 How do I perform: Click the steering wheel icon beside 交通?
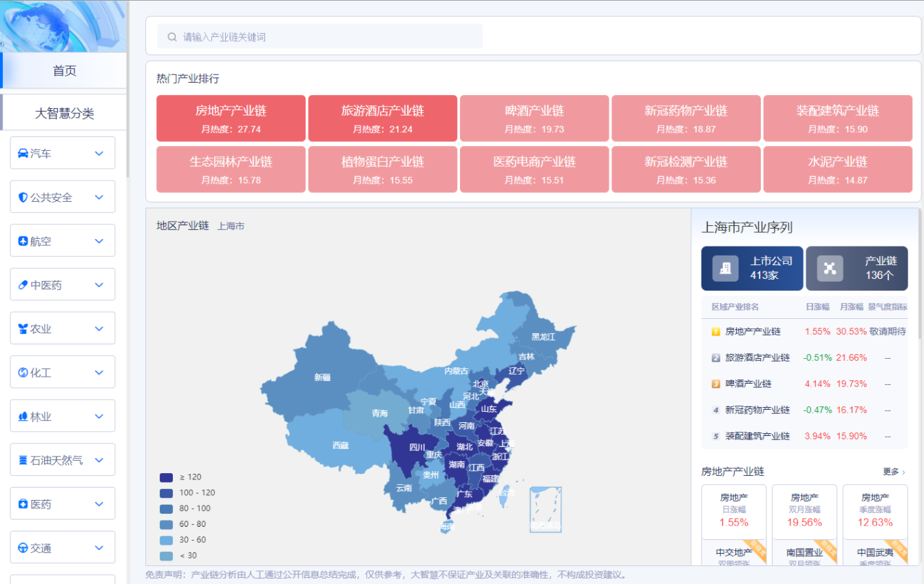[x=23, y=548]
